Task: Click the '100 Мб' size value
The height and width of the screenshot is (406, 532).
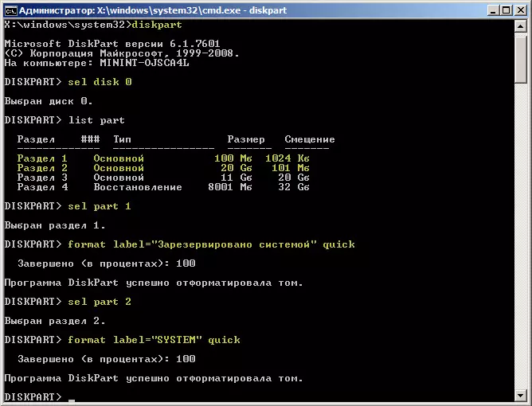Action: (x=233, y=158)
